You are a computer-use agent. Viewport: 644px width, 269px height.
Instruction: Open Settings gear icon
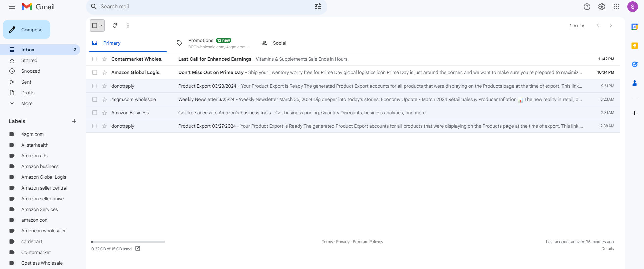pyautogui.click(x=602, y=7)
